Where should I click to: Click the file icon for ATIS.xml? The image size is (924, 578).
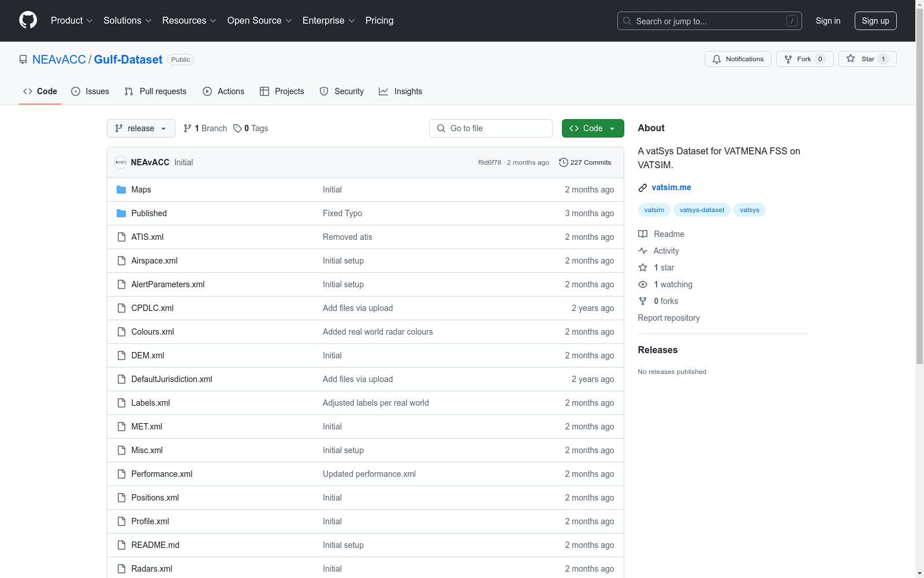click(x=121, y=237)
